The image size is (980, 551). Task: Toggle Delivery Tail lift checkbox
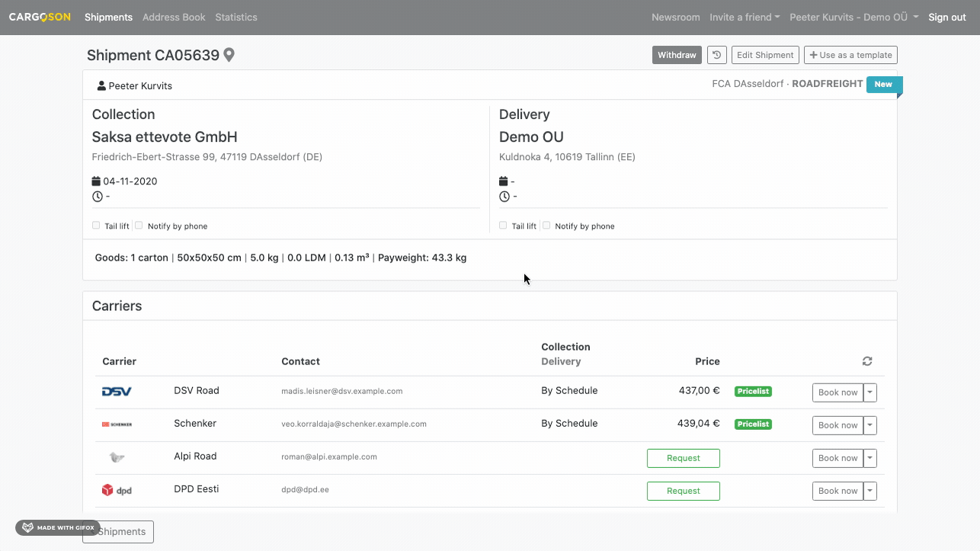pos(503,226)
